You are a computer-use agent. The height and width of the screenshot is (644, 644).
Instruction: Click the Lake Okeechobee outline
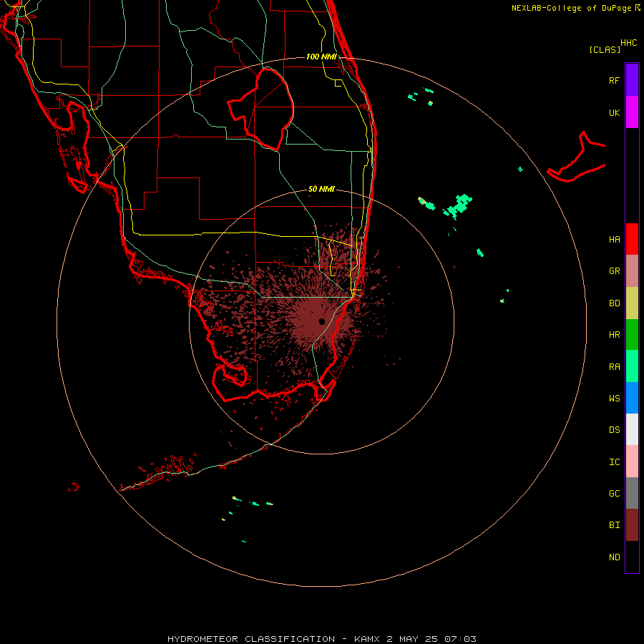coord(262,109)
